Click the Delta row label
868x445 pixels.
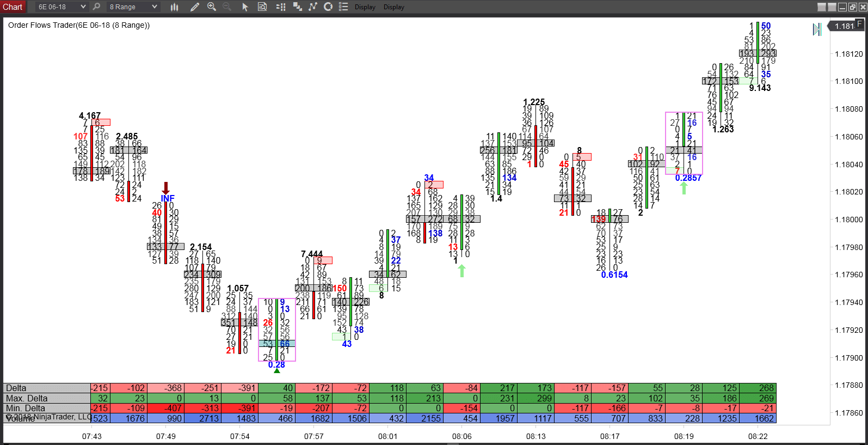47,388
